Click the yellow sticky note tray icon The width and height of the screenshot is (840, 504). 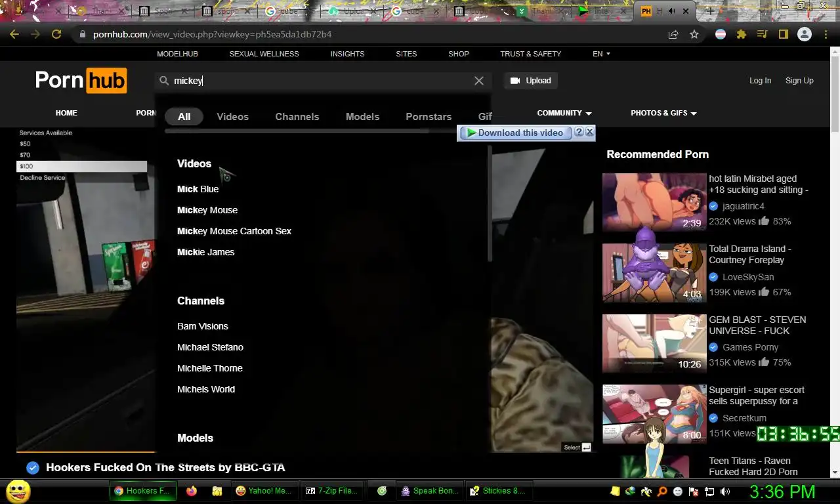(x=615, y=492)
